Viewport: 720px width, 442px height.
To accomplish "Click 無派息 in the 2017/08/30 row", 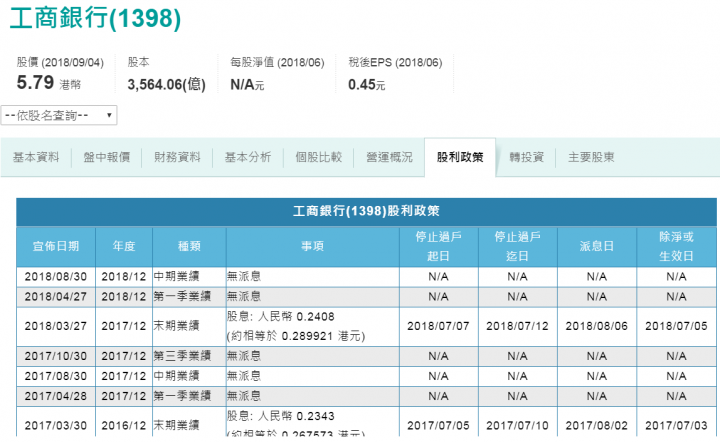I will (244, 376).
